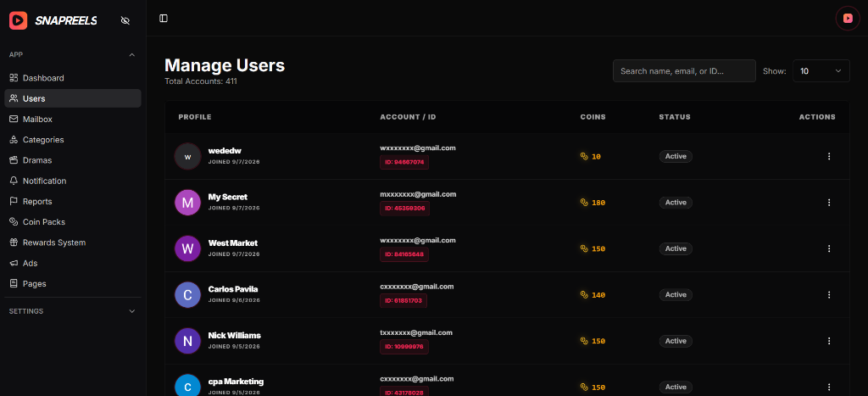Click the Nick Williams avatar

[x=187, y=341]
